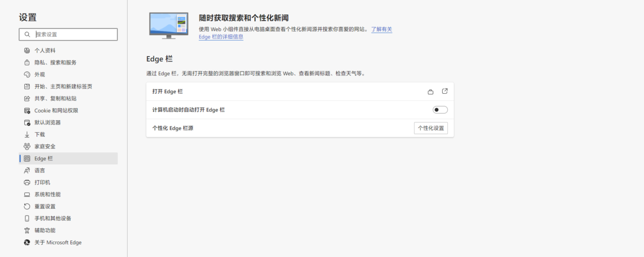644x257 pixels.
Task: Click the Microsoft Edge logo icon
Action: [27, 243]
